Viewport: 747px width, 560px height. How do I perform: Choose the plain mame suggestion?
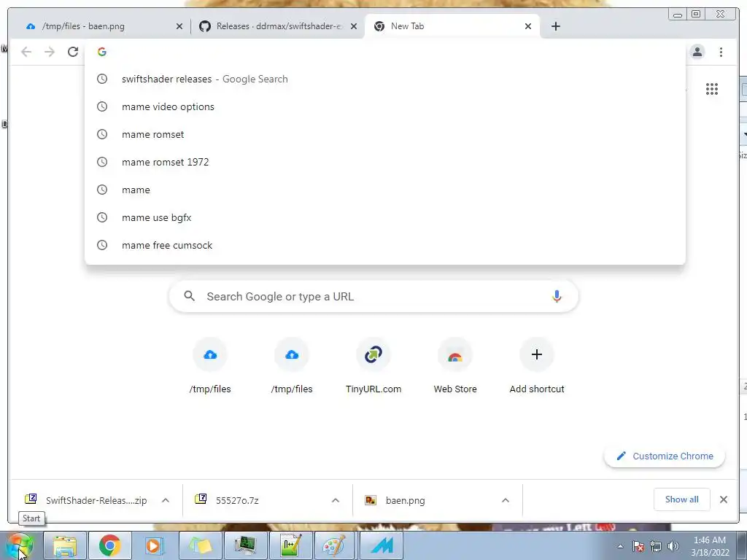385,190
